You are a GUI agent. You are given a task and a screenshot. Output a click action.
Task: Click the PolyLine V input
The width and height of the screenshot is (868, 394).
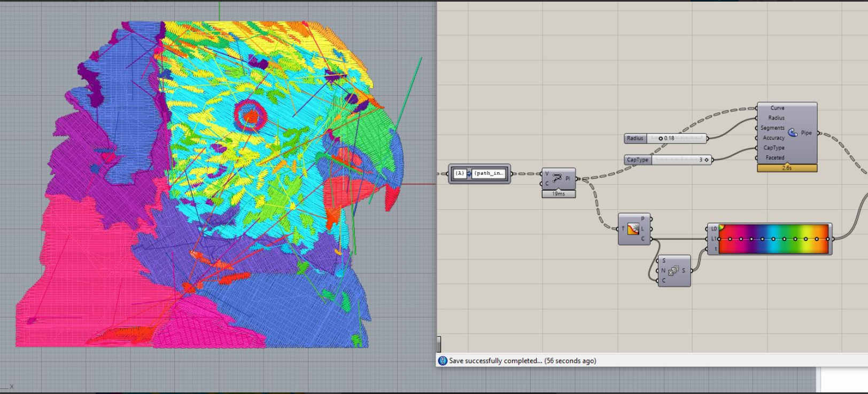547,174
